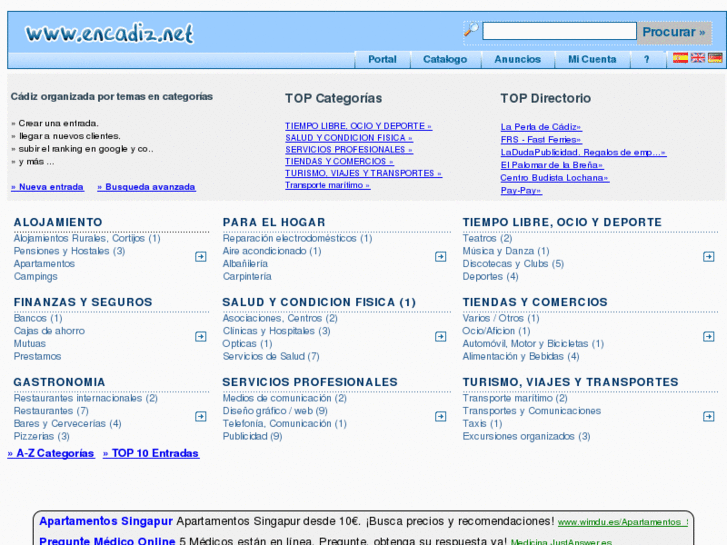The height and width of the screenshot is (545, 727).
Task: Select Aire acondicionado (1)
Action: (272, 251)
